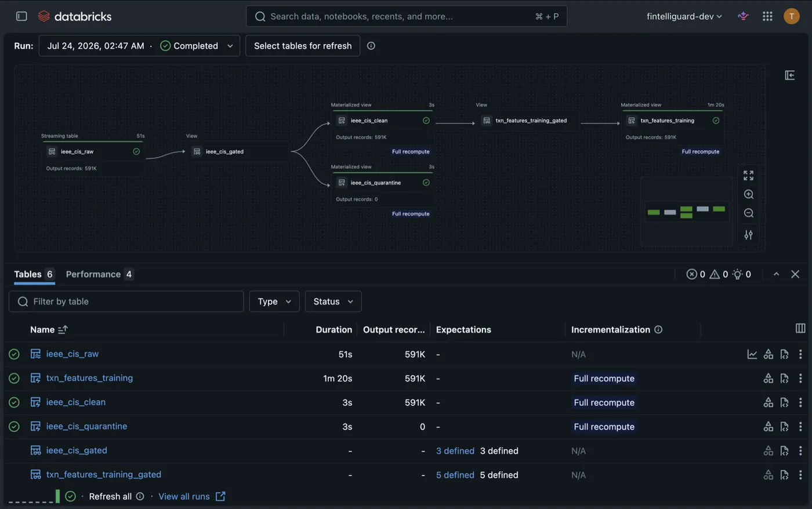Click info icon beside Select tables for refresh
The image size is (812, 509).
pos(371,46)
